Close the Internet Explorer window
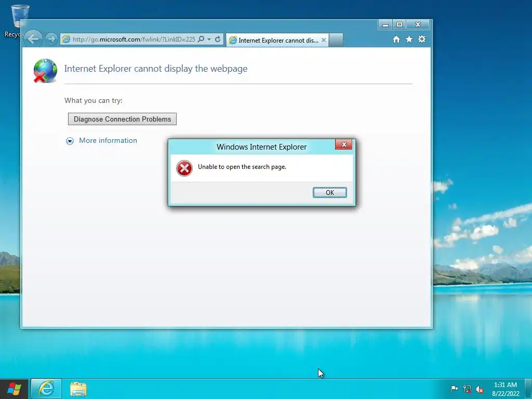This screenshot has width=532, height=399. 418,24
